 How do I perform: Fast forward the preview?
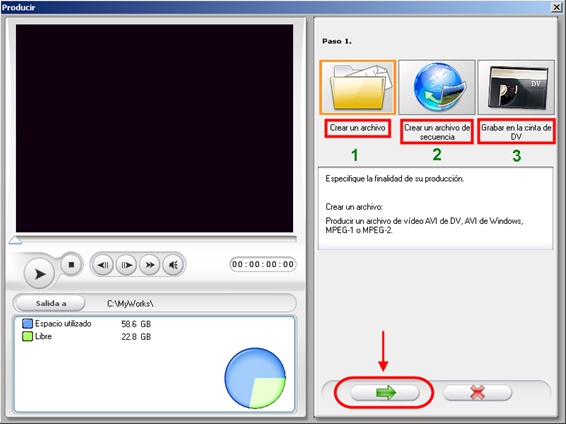coord(149,265)
